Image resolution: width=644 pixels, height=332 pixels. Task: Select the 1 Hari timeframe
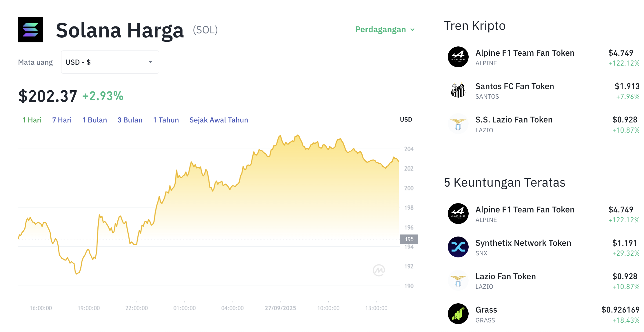click(x=32, y=120)
